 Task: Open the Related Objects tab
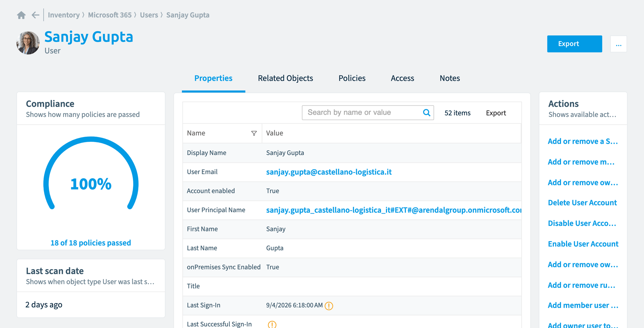point(285,78)
